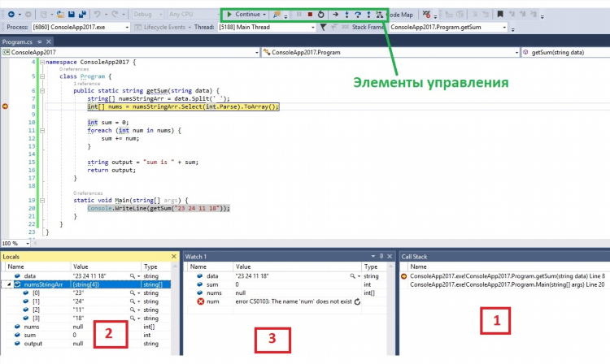Collapse the Main method outline
610x364 pixels.
coord(42,201)
